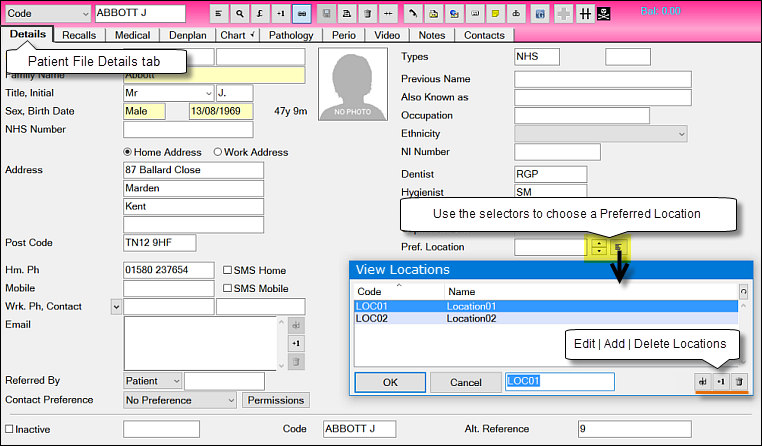Open the Perio tab
762x446 pixels.
[344, 35]
